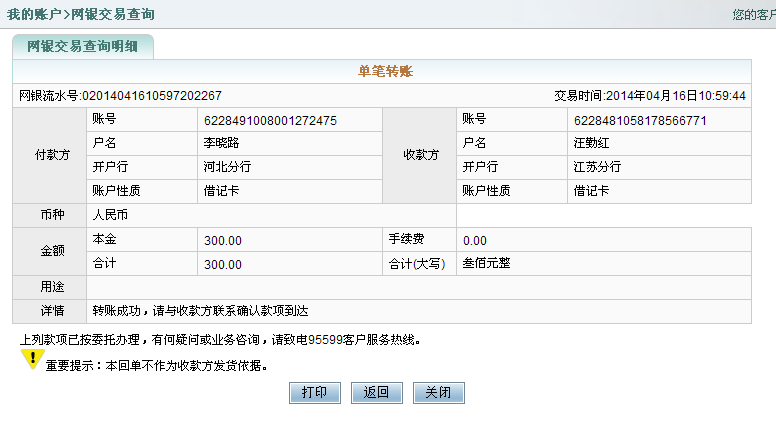
Task: Click the 河北分行 bank branch cell
Action: (x=228, y=167)
